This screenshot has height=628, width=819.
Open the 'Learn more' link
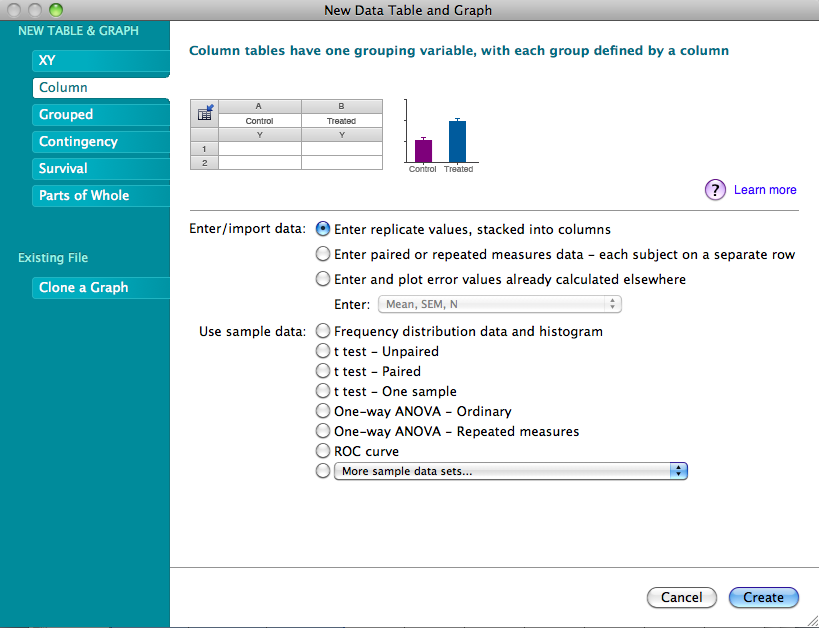[x=765, y=190]
